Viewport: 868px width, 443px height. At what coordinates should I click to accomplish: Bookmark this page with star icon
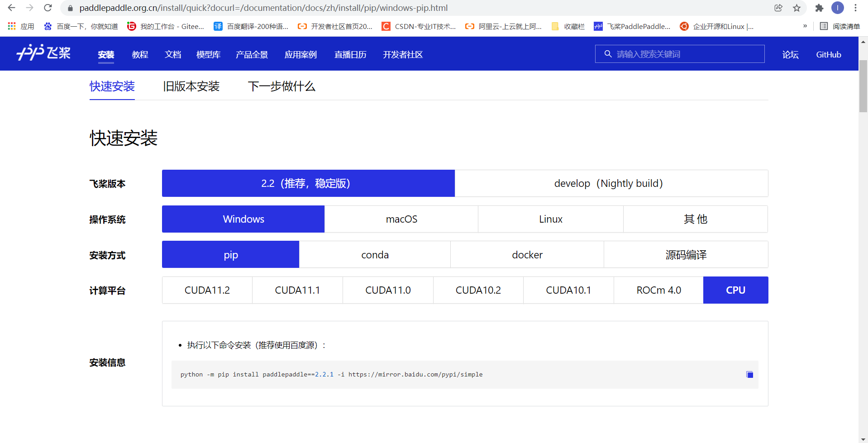tap(796, 8)
